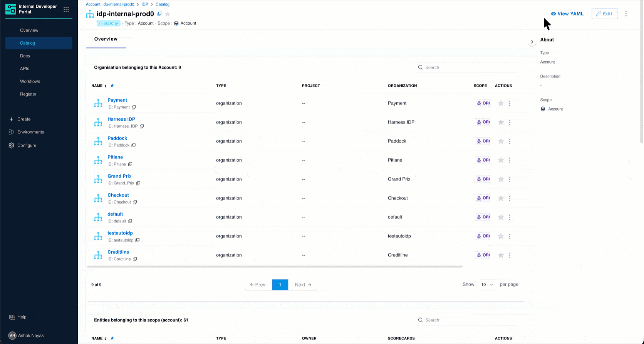Viewport: 644px width, 344px height.
Task: Go to the Next page
Action: coord(303,285)
